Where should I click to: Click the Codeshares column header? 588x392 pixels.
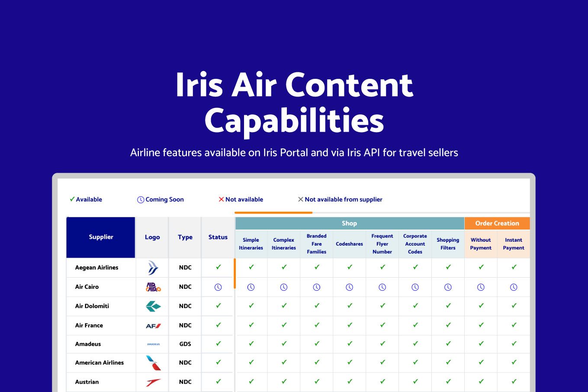coord(350,244)
